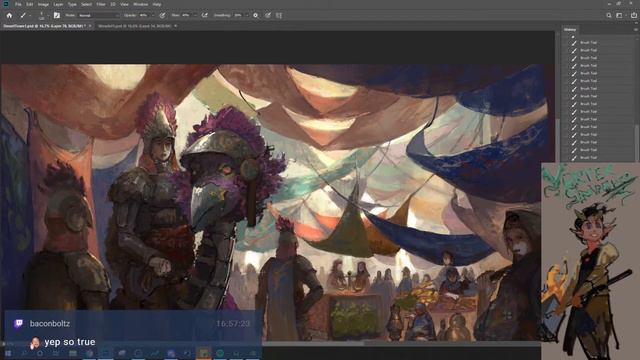Open the Window menu
Viewport: 640px width, 360px height.
[x=141, y=4]
